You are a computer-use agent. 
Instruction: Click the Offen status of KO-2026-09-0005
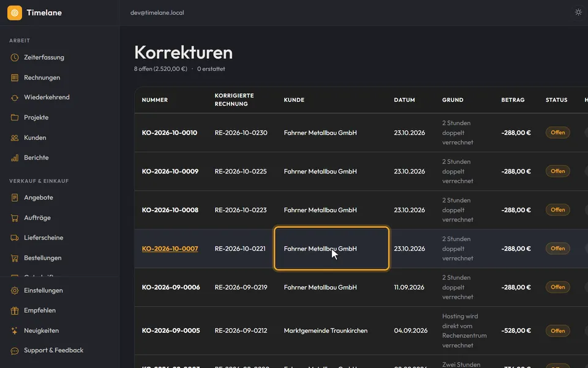coord(557,331)
